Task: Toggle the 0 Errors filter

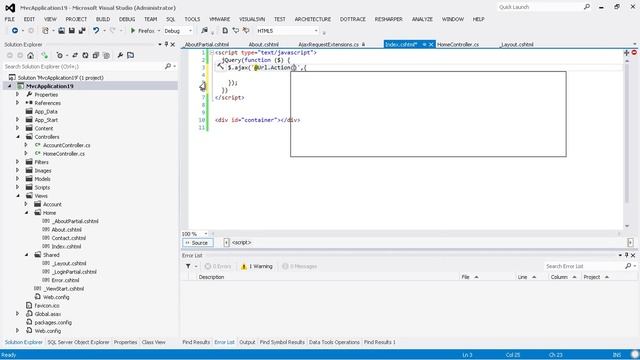Action: tap(218, 266)
